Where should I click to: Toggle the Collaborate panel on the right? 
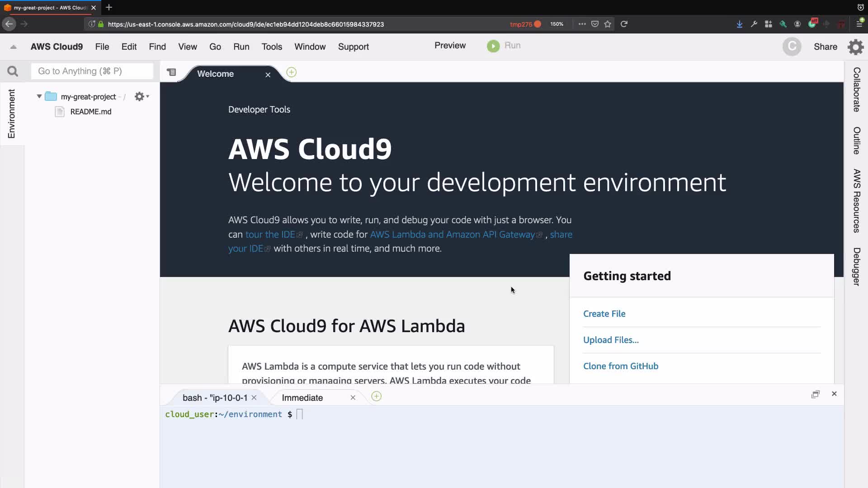click(x=856, y=89)
